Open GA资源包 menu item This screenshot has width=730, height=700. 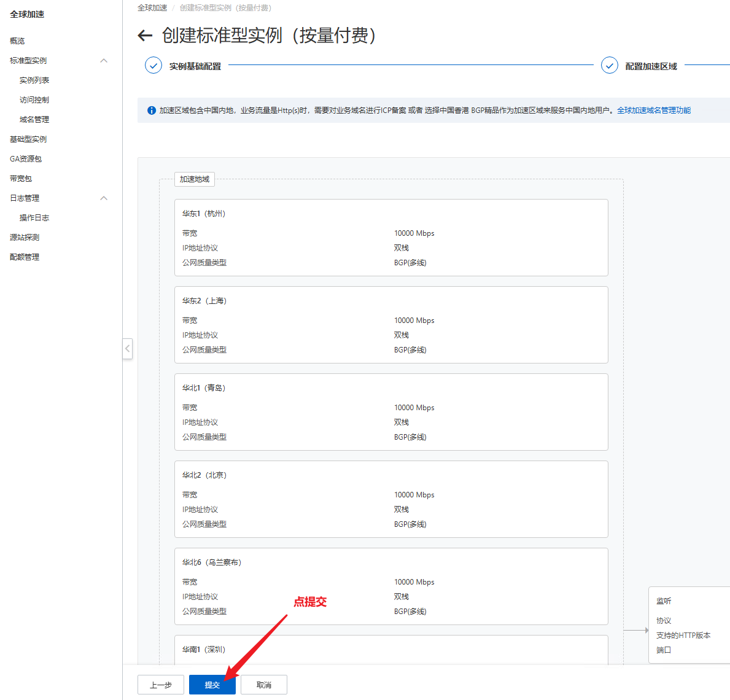pyautogui.click(x=26, y=159)
